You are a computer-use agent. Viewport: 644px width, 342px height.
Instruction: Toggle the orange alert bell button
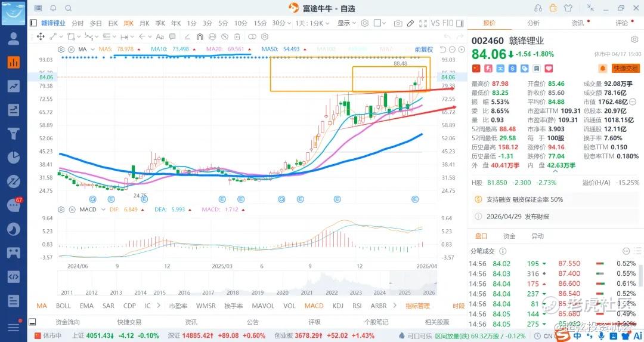pyautogui.click(x=602, y=68)
